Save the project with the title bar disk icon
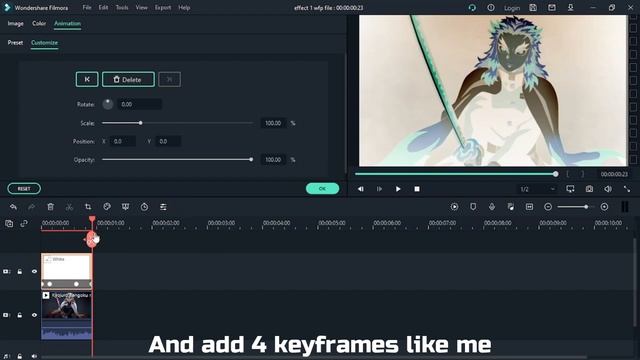The width and height of the screenshot is (640, 360). pyautogui.click(x=533, y=7)
